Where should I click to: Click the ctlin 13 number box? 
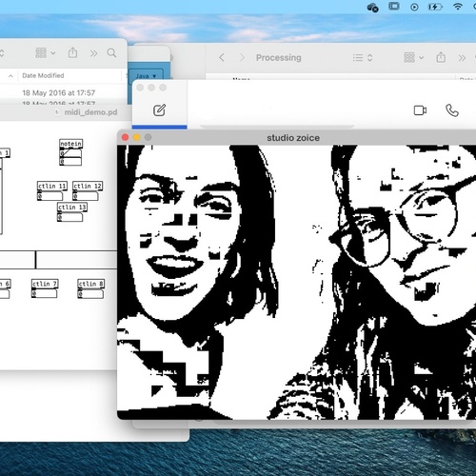pyautogui.click(x=69, y=217)
